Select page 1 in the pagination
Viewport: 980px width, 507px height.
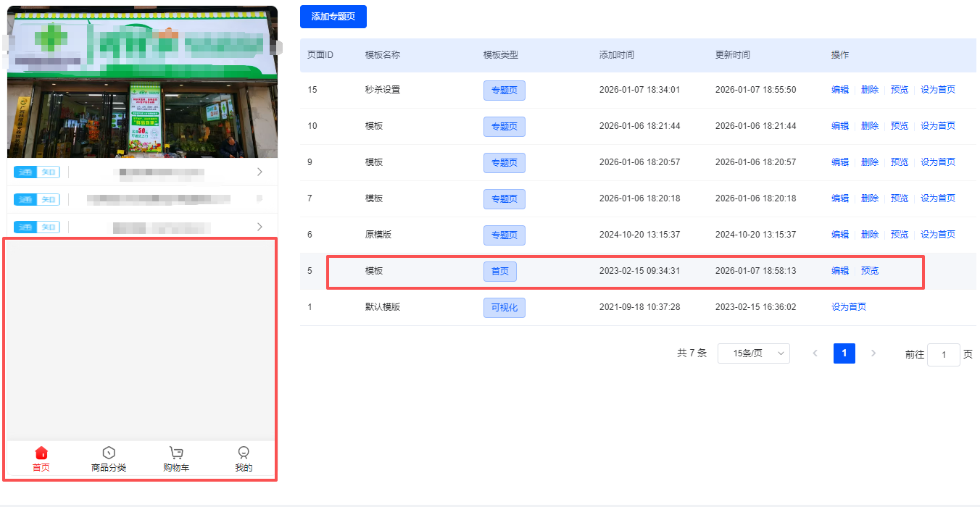point(844,353)
